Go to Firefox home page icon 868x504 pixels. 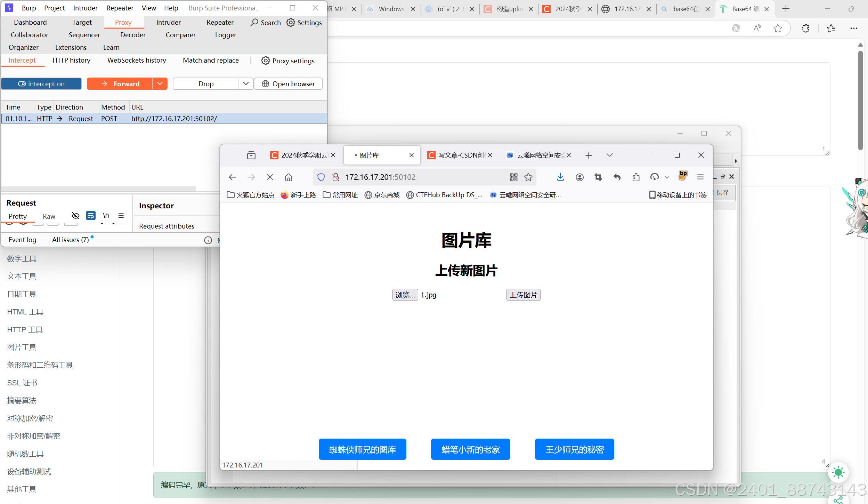point(288,177)
